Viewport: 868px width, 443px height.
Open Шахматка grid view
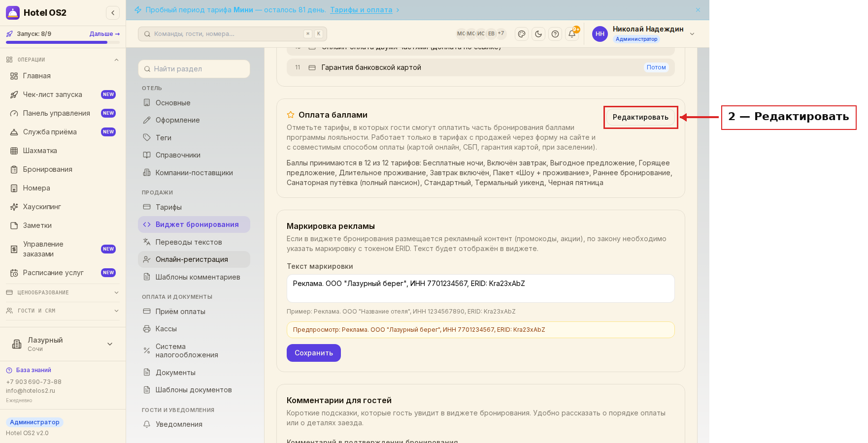tap(63, 151)
